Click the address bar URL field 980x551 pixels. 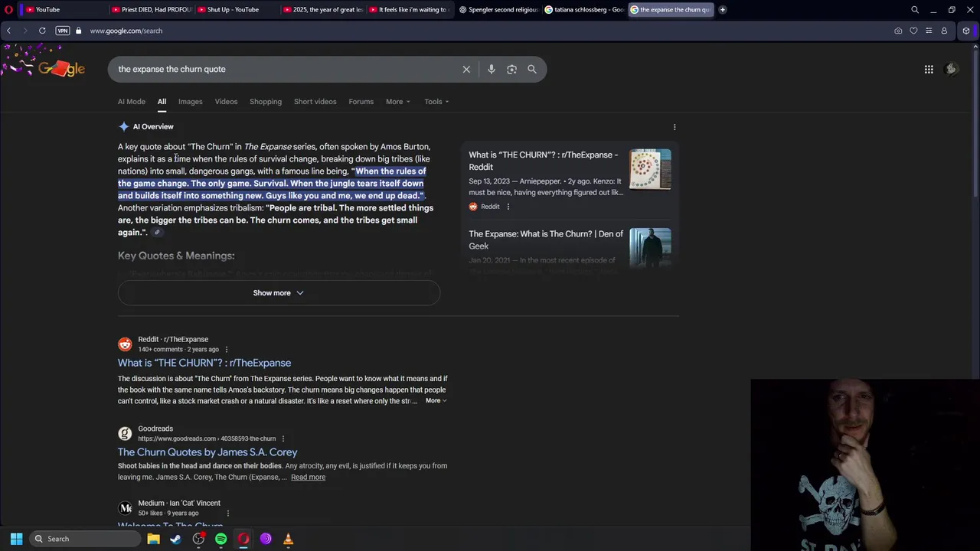coord(126,31)
